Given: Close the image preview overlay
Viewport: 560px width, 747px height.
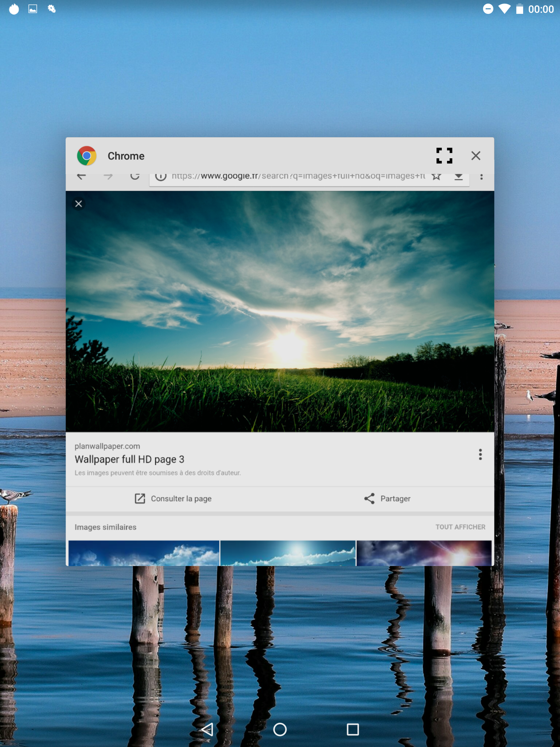Looking at the screenshot, I should (x=78, y=204).
